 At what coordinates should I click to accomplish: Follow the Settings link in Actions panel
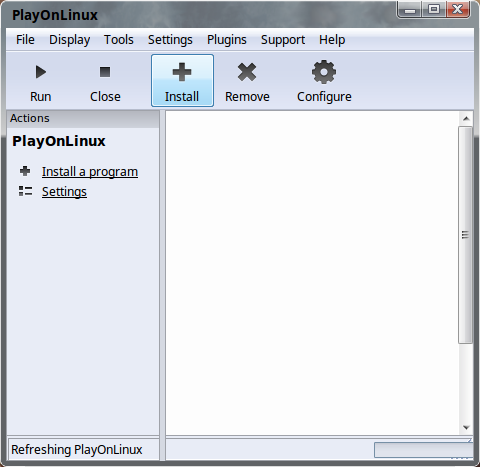point(64,192)
